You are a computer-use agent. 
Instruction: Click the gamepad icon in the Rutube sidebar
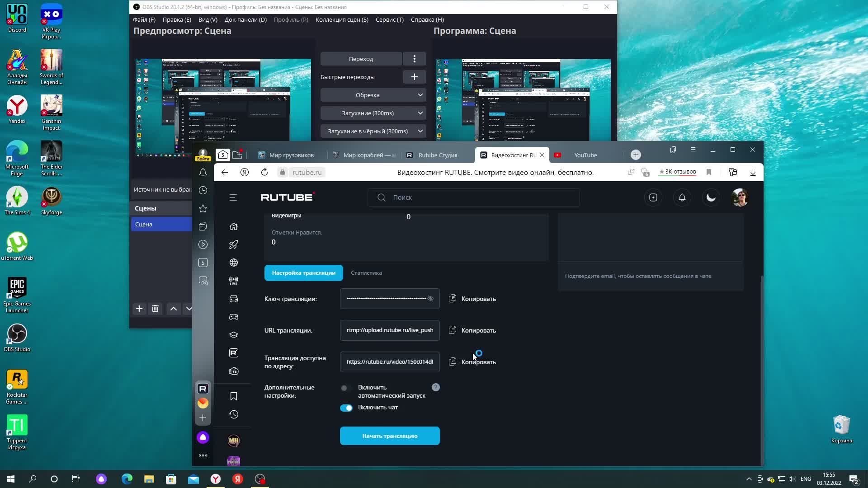234,317
